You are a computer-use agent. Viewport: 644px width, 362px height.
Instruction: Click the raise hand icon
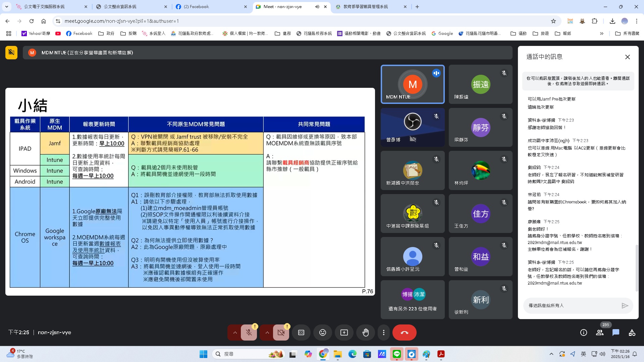coord(365,333)
